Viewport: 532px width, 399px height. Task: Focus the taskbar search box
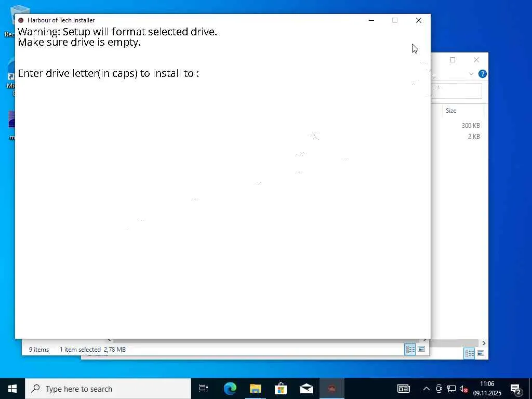108,389
